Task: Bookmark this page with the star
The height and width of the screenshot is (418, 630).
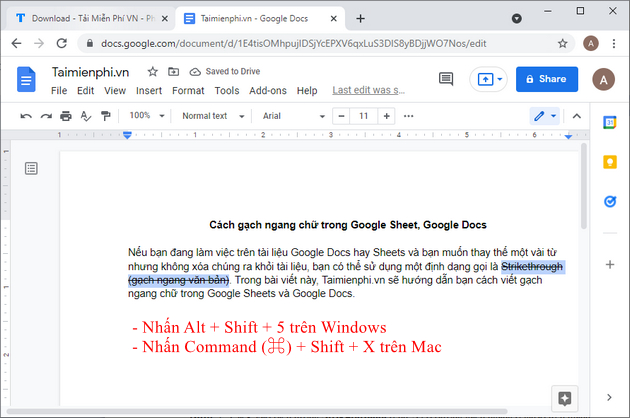Action: point(562,43)
